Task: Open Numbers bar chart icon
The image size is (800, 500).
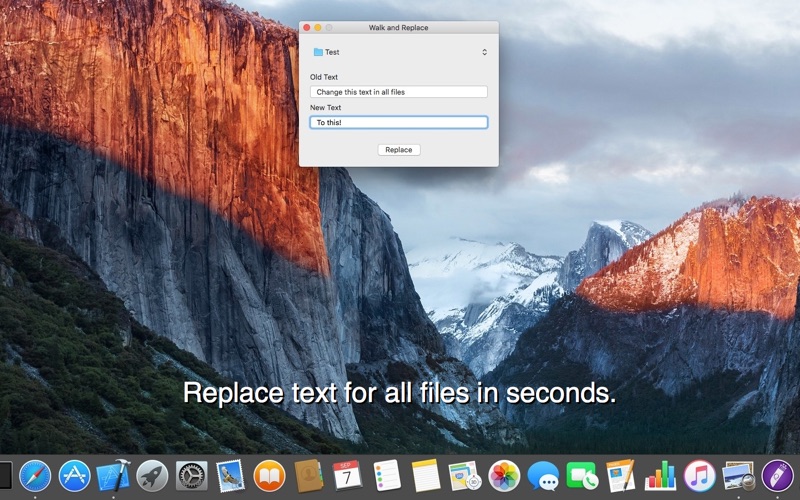Action: coord(660,476)
